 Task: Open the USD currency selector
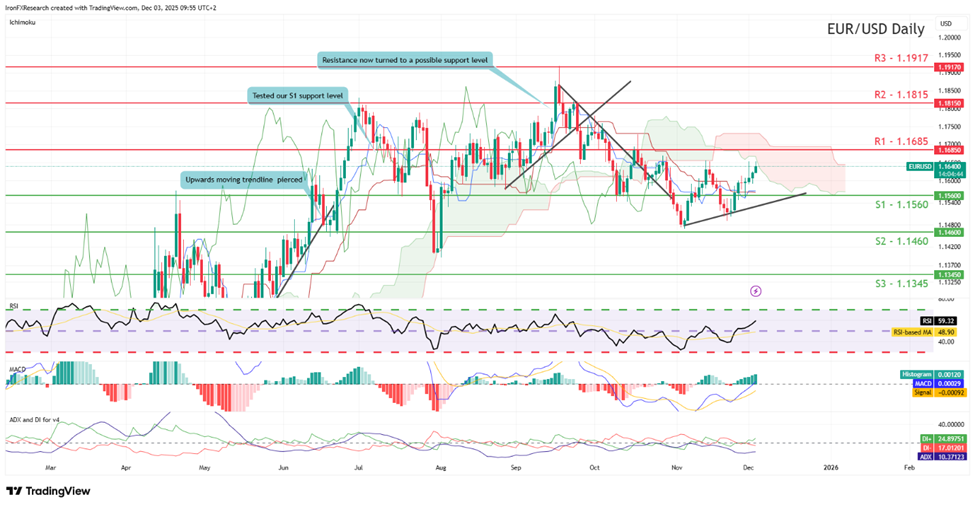[x=945, y=21]
